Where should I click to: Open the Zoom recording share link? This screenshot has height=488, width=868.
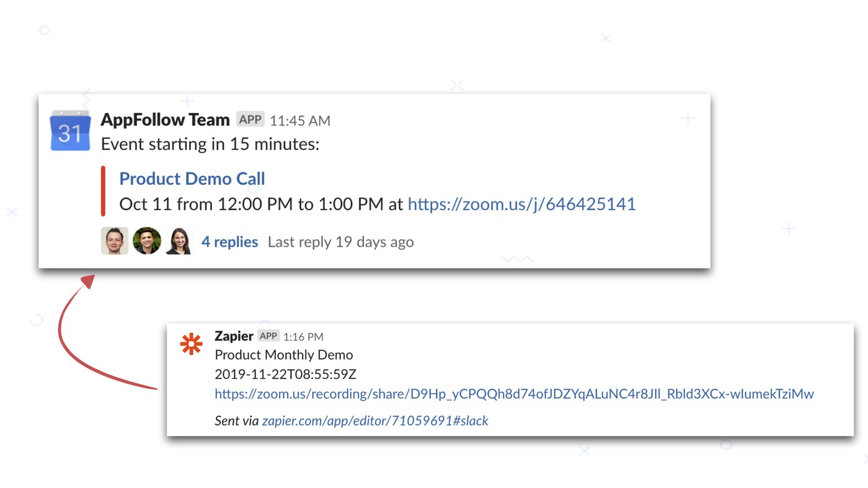pos(514,394)
